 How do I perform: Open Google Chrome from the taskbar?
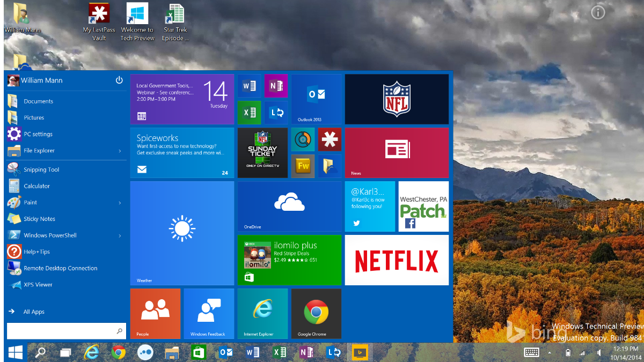click(x=119, y=352)
